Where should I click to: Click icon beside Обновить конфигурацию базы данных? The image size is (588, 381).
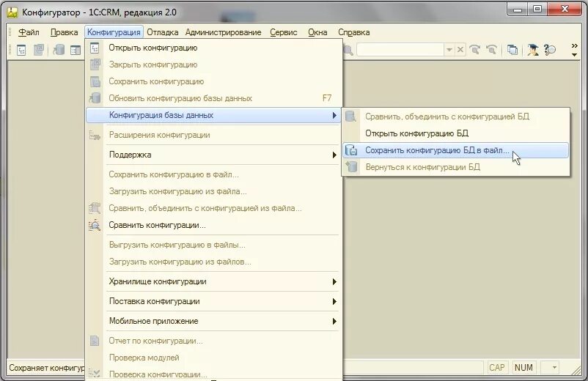coord(95,98)
